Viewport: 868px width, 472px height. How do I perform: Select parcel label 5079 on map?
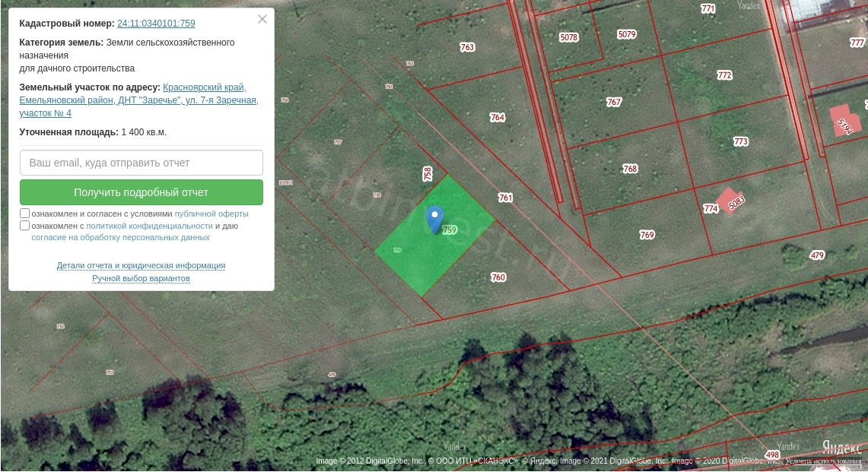[x=627, y=34]
